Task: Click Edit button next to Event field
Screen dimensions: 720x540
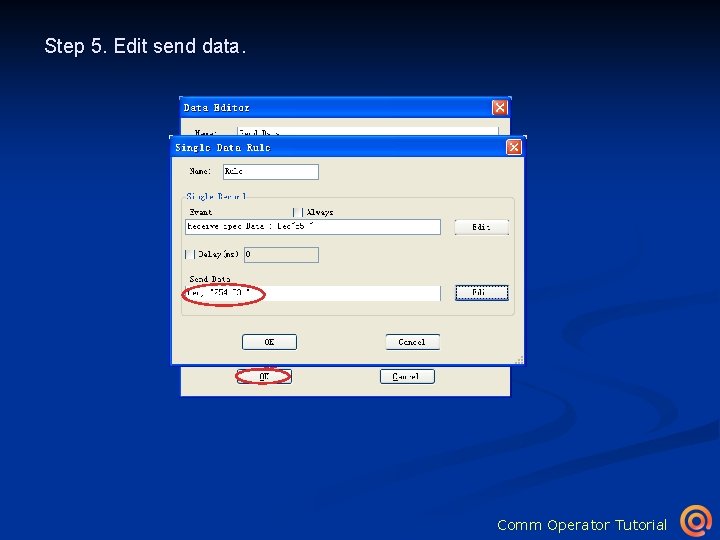Action: 481,227
